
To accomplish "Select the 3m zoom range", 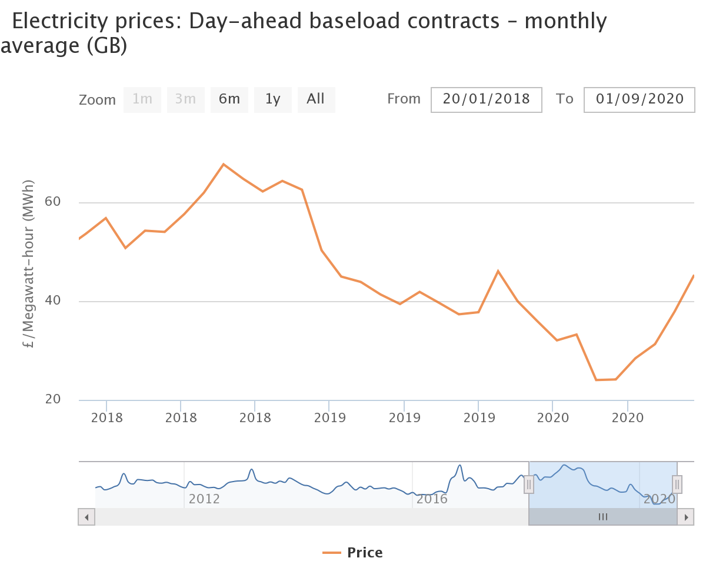I will tap(186, 99).
